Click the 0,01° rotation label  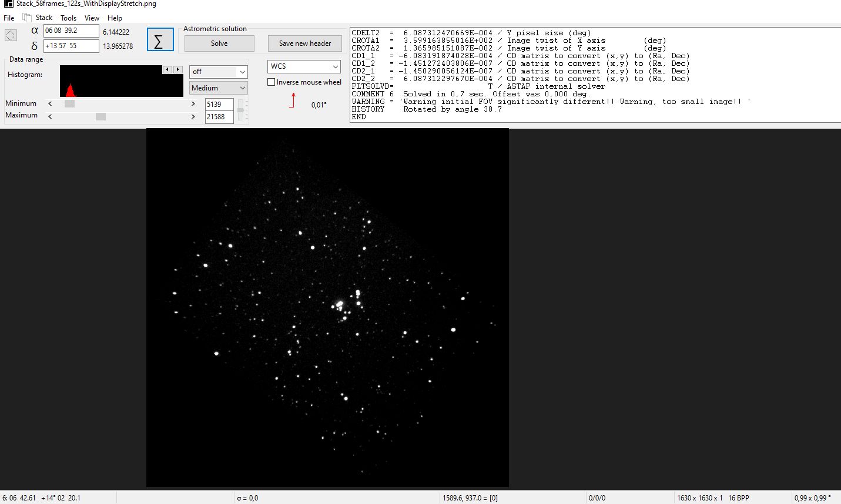319,105
